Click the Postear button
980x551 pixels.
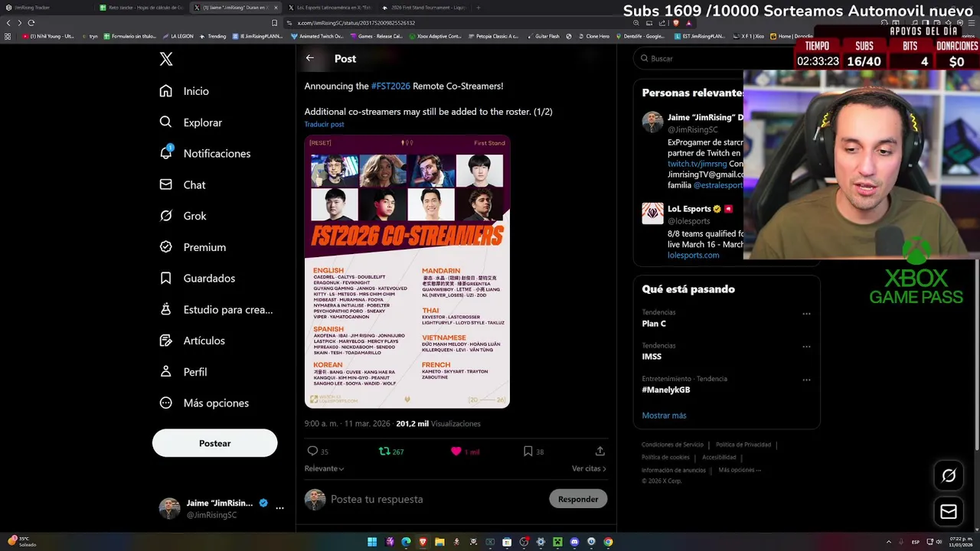tap(214, 443)
